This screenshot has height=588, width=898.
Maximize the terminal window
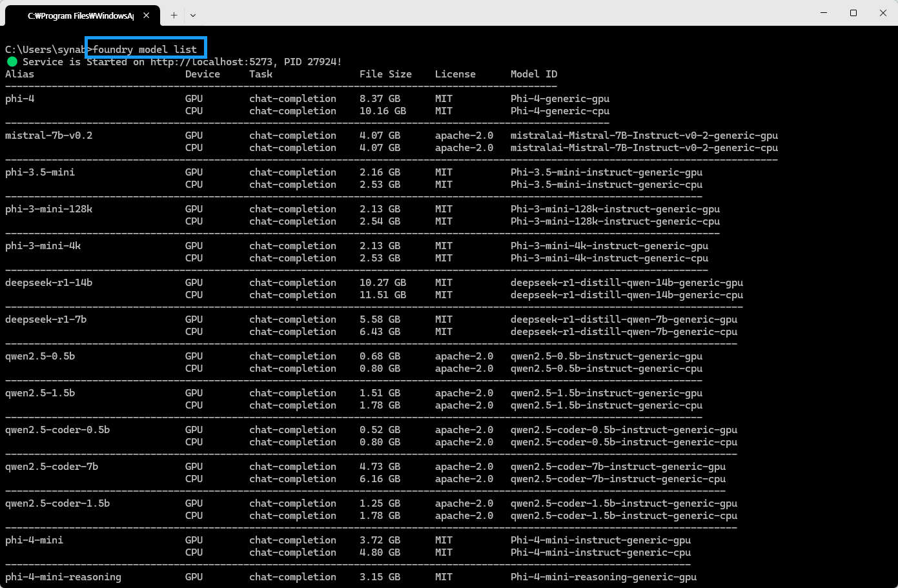pyautogui.click(x=853, y=13)
